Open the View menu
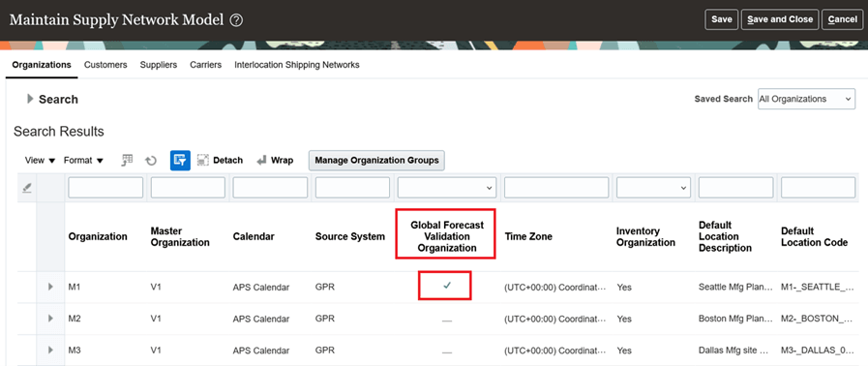Screen dimensions: 868x366 click(x=41, y=160)
